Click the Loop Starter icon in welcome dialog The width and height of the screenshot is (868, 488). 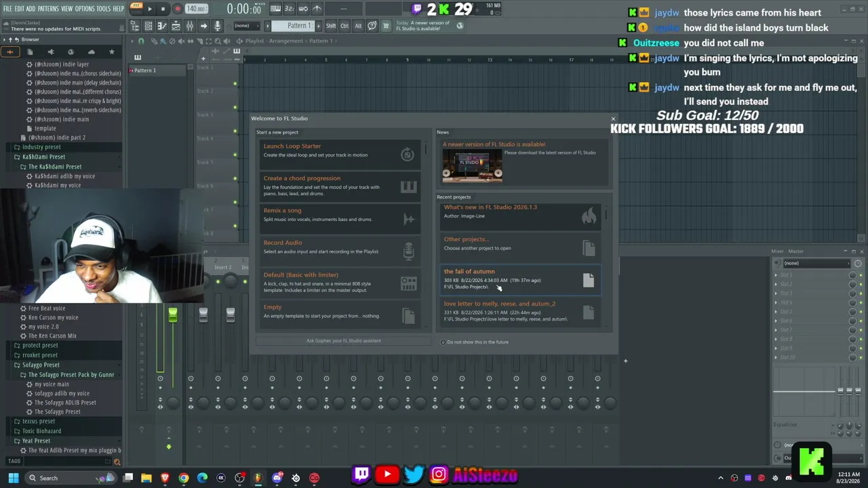point(408,155)
